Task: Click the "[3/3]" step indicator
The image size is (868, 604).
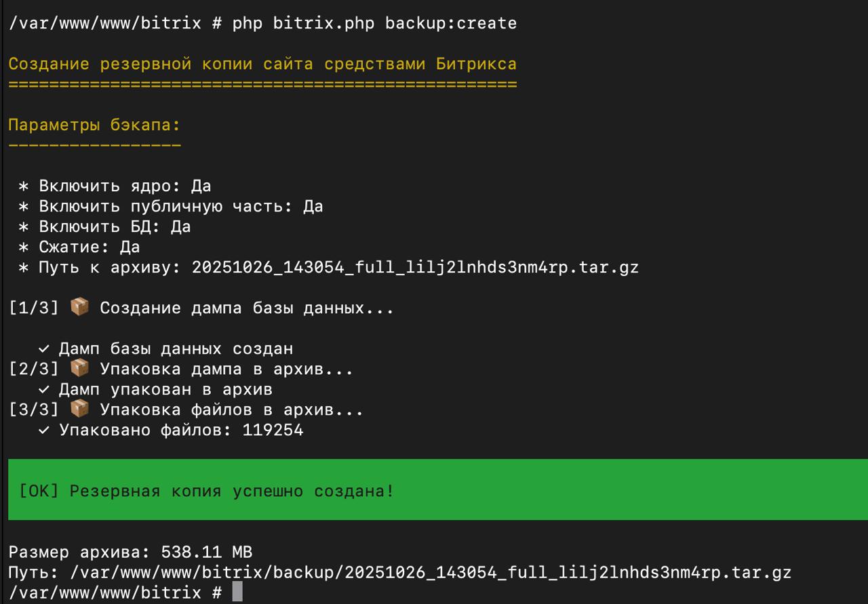Action: coord(33,410)
